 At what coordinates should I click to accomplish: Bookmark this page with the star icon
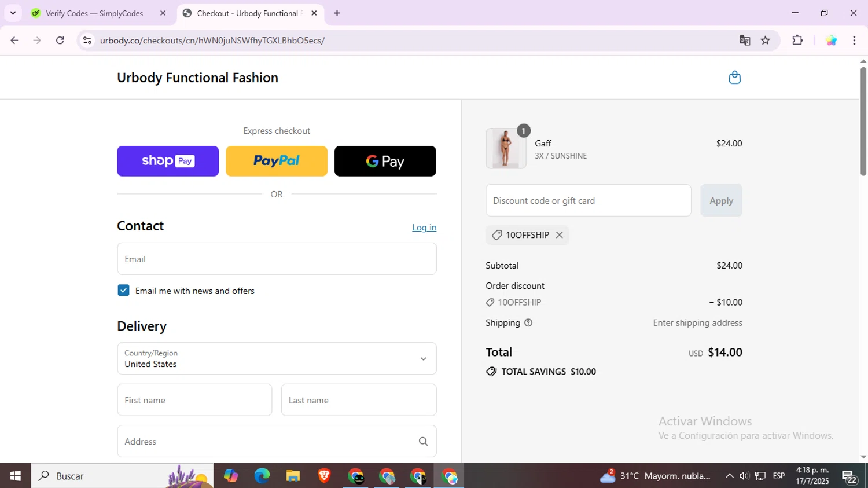click(x=766, y=41)
